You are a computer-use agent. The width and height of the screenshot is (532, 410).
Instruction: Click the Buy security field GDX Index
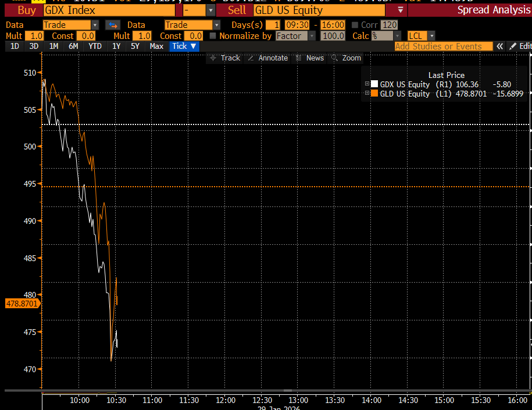109,10
